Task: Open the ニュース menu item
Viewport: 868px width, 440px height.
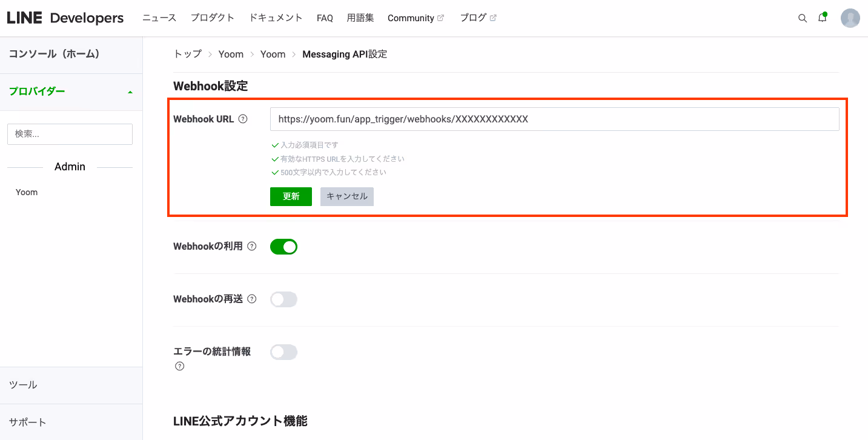Action: click(159, 18)
